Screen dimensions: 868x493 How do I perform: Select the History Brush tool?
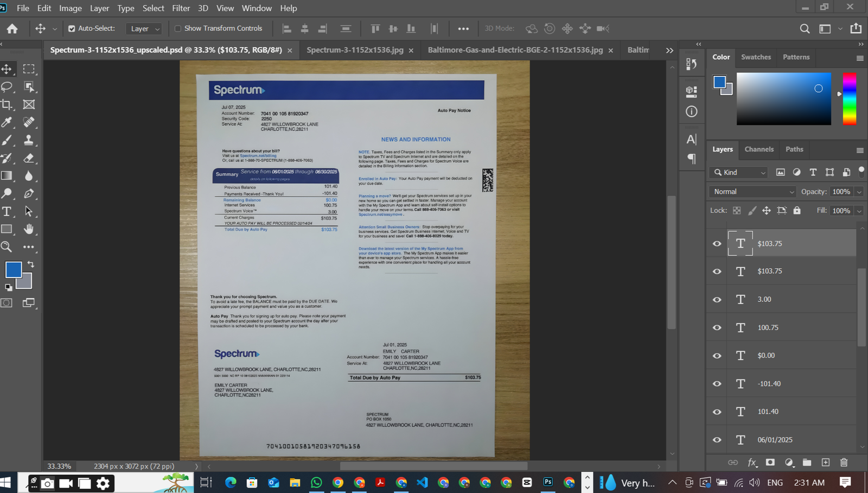(7, 158)
